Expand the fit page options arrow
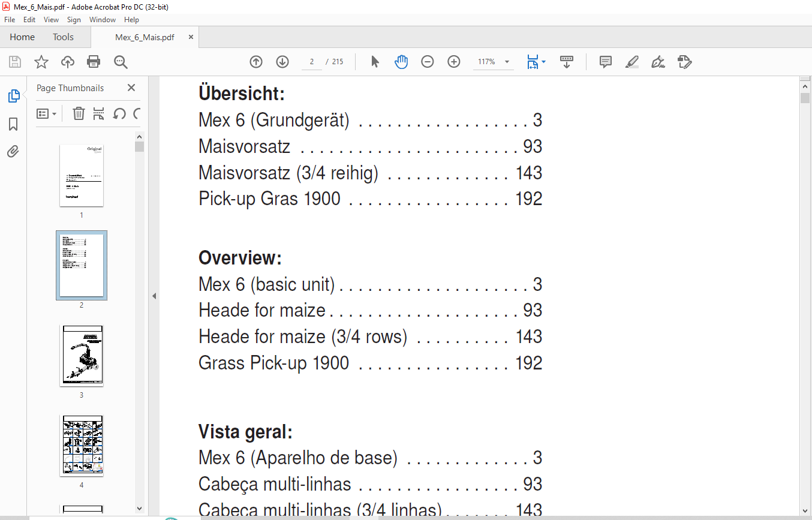812x520 pixels. coord(544,62)
